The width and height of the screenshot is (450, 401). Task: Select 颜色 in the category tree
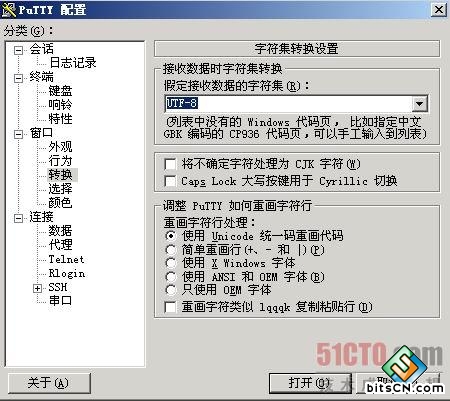(60, 202)
